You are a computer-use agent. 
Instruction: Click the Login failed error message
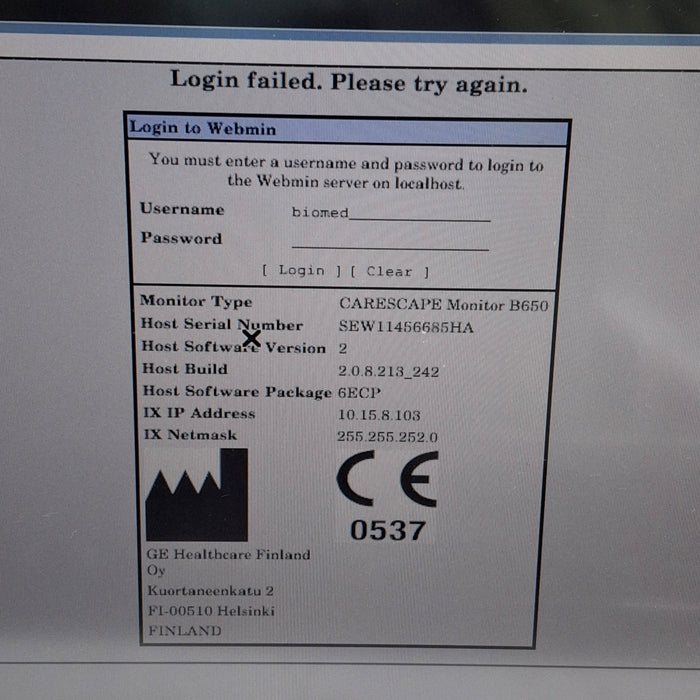348,81
